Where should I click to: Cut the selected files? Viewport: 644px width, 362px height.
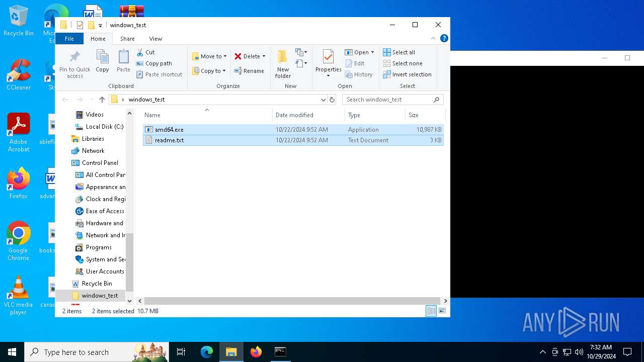(x=146, y=52)
